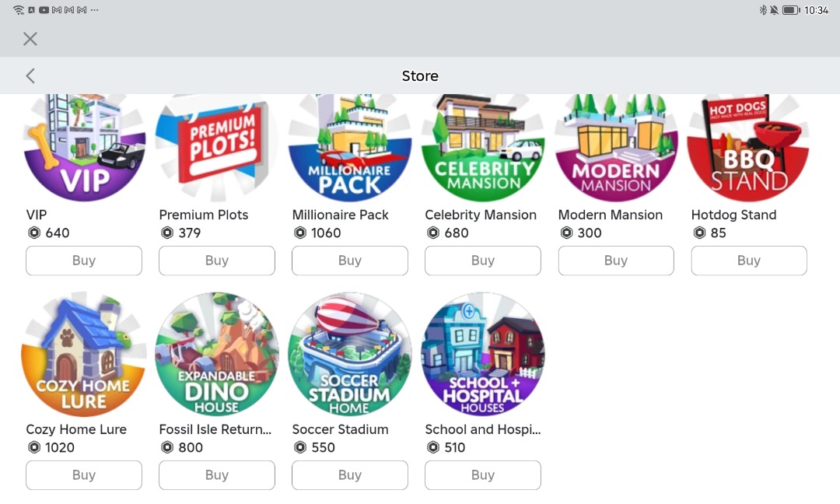The height and width of the screenshot is (504, 840).
Task: Buy the Premium Plots pack
Action: (216, 261)
